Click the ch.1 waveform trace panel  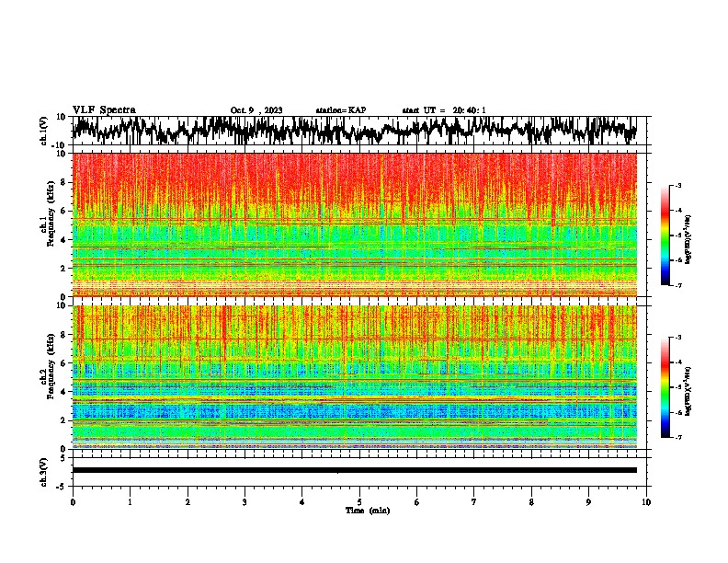(359, 131)
